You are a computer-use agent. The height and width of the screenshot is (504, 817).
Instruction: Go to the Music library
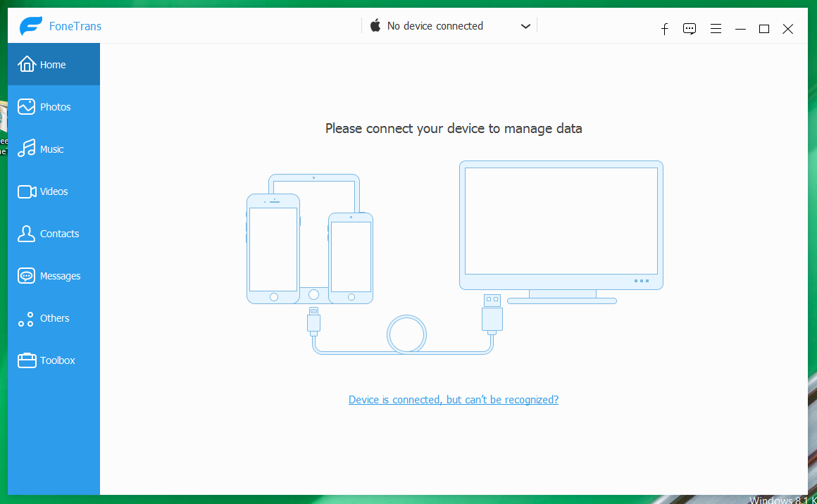click(51, 149)
